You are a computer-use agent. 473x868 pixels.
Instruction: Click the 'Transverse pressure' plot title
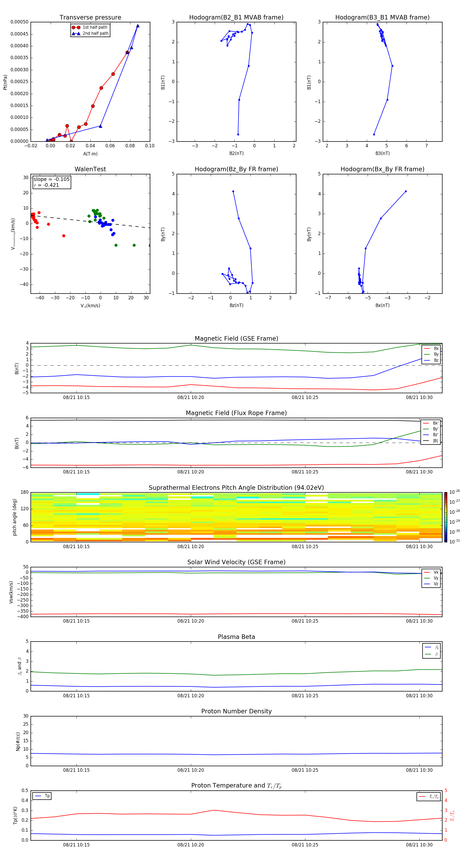point(90,17)
